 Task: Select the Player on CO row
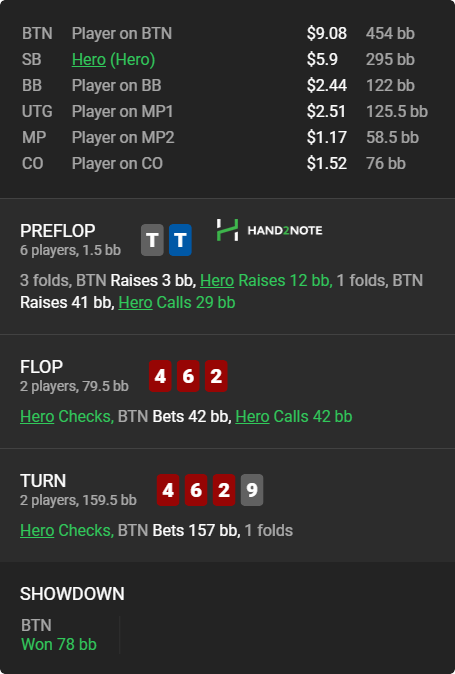(227, 163)
